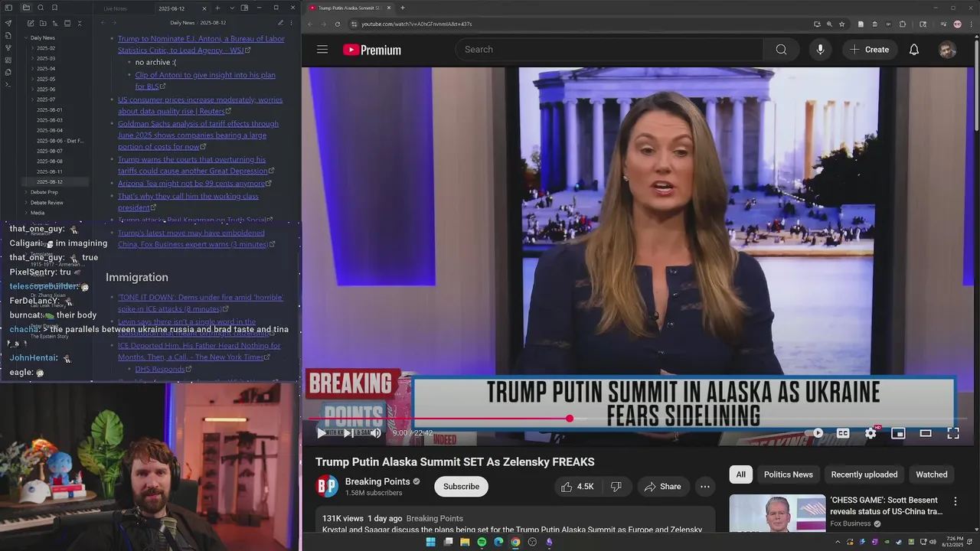The image size is (980, 551).
Task: Click the video progress bar scrubber
Action: pos(570,419)
